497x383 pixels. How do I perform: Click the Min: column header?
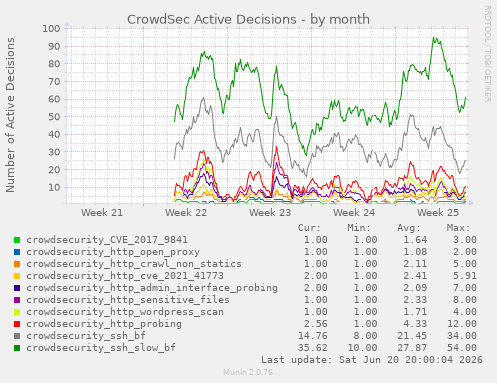(x=359, y=228)
